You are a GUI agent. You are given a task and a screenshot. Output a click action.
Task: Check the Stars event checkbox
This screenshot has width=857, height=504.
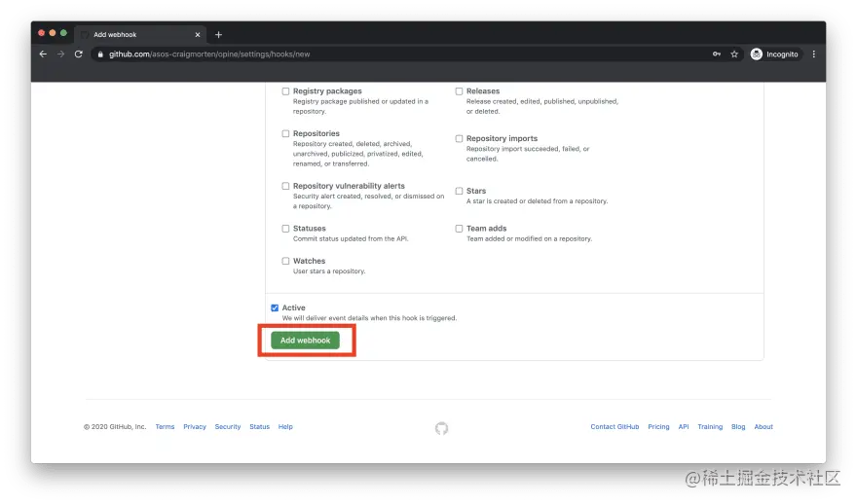[459, 191]
